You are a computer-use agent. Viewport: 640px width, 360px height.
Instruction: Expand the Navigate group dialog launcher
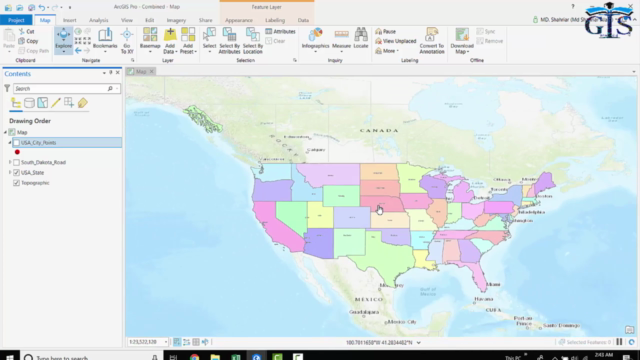(x=132, y=60)
